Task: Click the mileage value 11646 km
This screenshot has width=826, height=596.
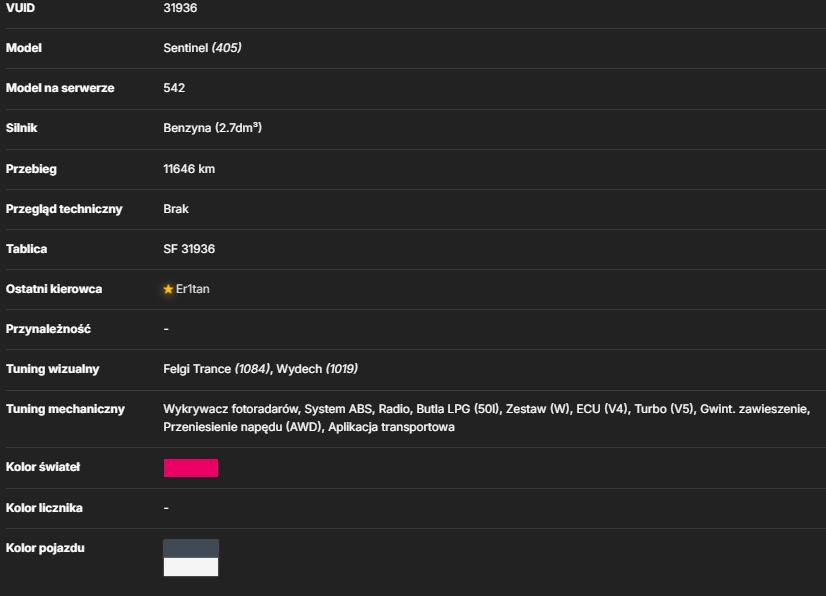Action: click(x=189, y=169)
